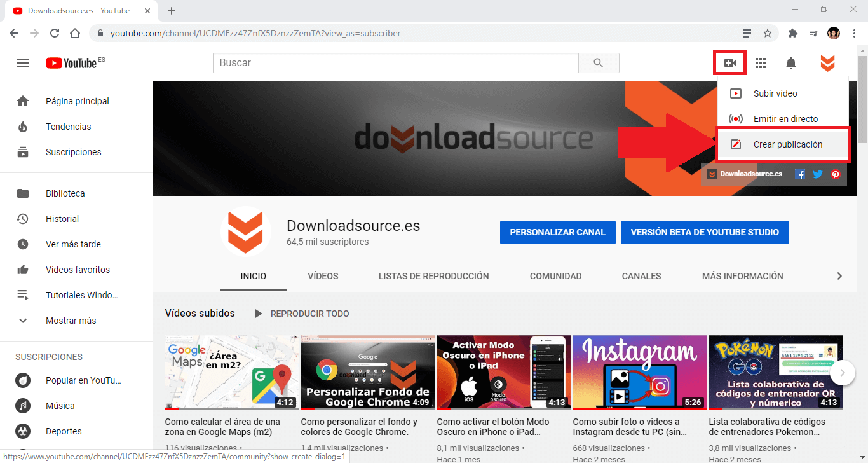Open the Google Maps area video thumbnail

click(232, 373)
